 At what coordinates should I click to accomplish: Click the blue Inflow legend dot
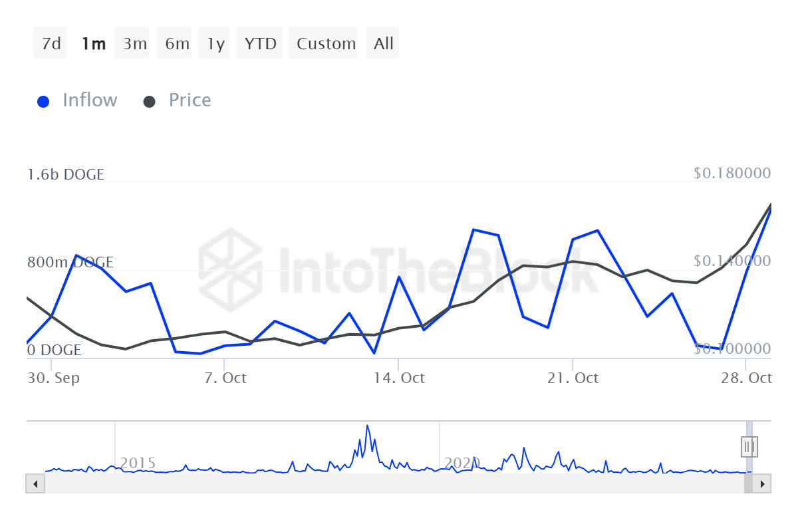[x=44, y=102]
